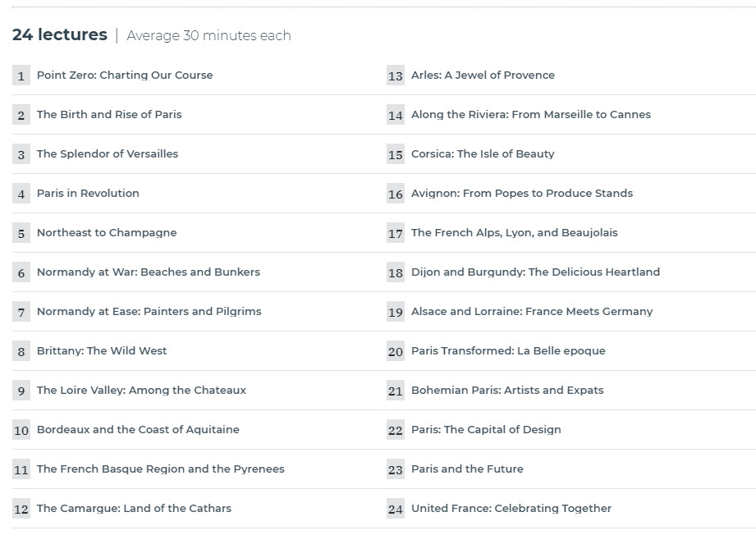This screenshot has width=756, height=535.
Task: Open lecture 'Point Zero: Charting Our Course'
Action: (125, 75)
